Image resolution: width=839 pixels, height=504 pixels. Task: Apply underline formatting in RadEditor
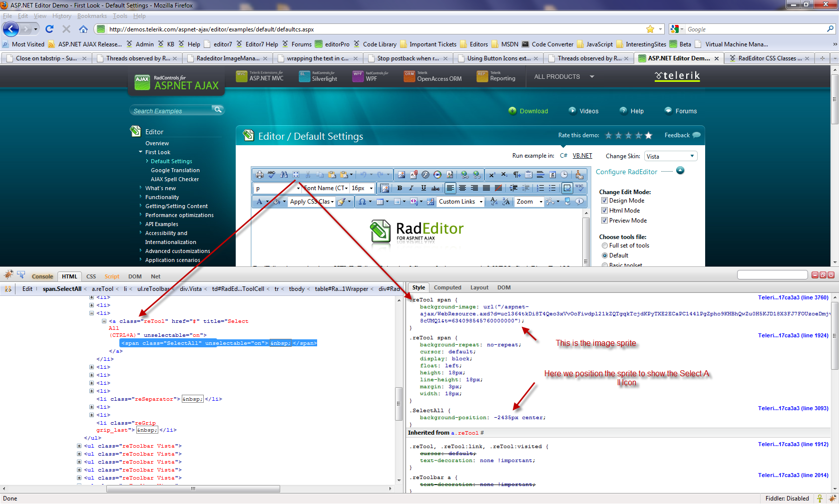[x=423, y=188]
